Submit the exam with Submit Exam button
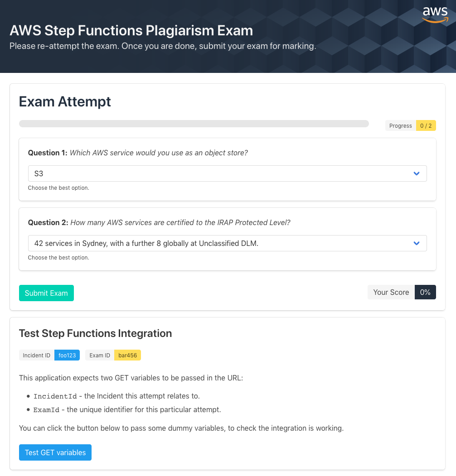456x476 pixels. point(46,293)
